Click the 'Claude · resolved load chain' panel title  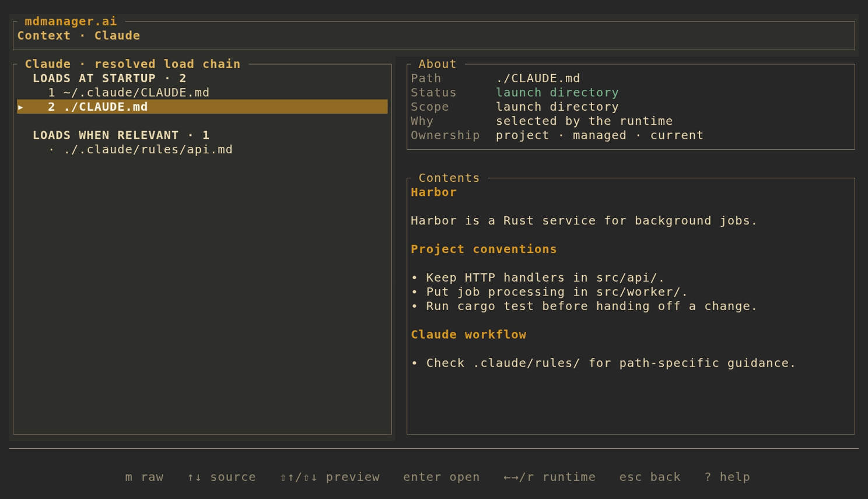click(132, 64)
